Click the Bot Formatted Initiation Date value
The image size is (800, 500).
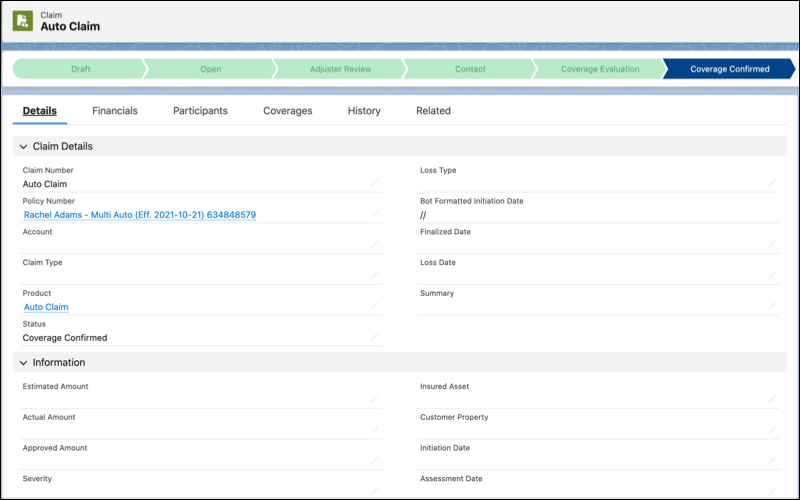[423, 215]
